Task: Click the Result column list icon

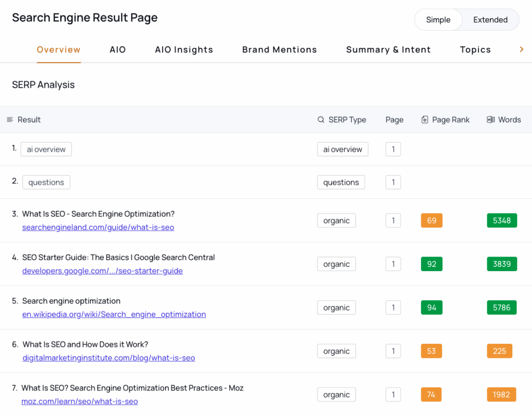Action: pyautogui.click(x=10, y=119)
